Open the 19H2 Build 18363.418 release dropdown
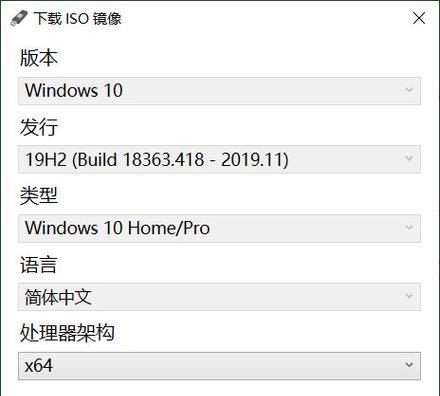Image resolution: width=440 pixels, height=396 pixels. [219, 159]
